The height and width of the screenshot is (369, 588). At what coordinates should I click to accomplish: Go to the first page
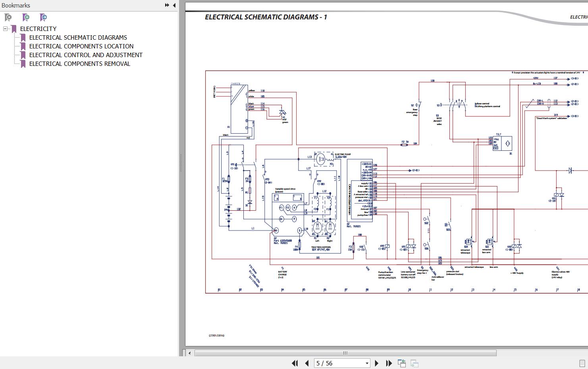(295, 363)
